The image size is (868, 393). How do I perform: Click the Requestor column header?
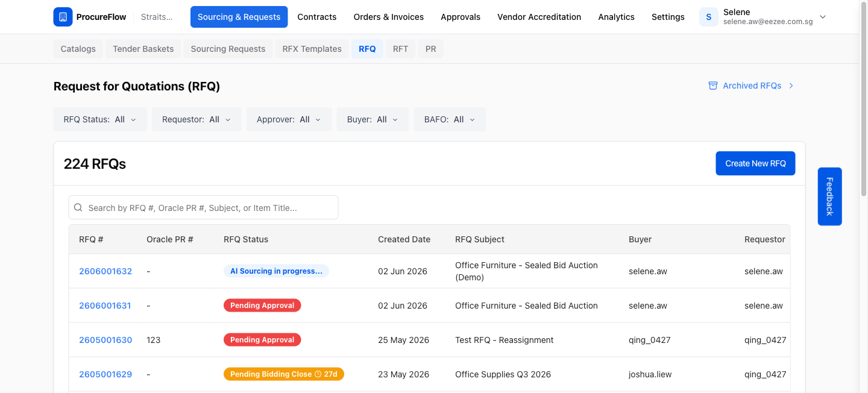[765, 239]
